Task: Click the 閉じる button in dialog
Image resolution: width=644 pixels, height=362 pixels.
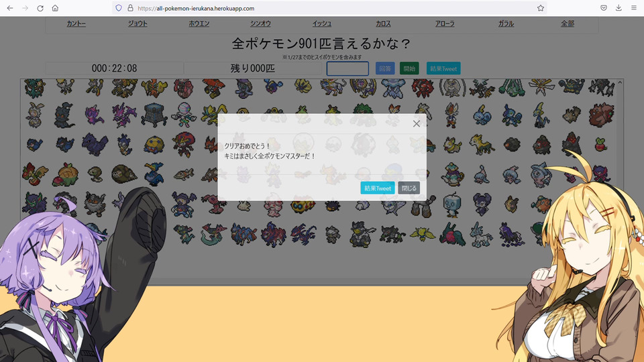Action: 409,188
